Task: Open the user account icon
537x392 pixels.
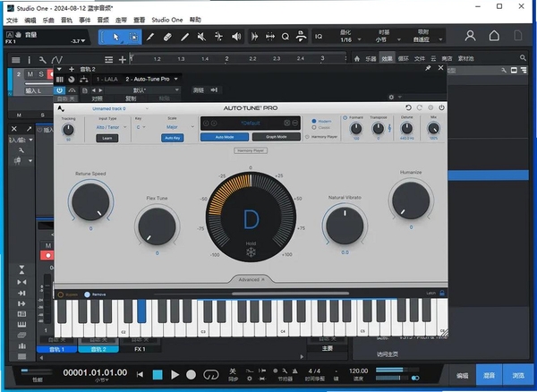Action: coord(470,36)
